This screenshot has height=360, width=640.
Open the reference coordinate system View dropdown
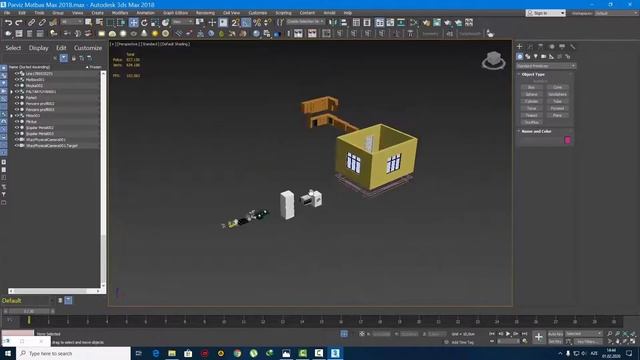click(x=182, y=22)
